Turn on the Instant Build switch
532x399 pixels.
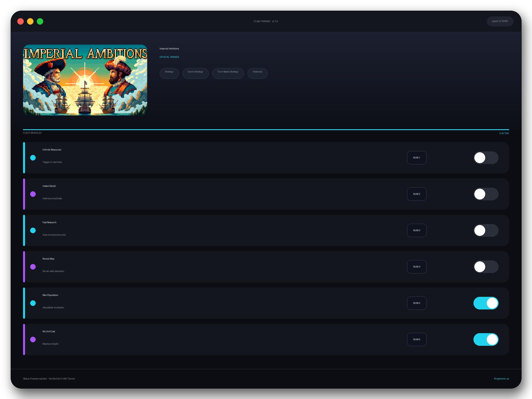[x=486, y=194]
